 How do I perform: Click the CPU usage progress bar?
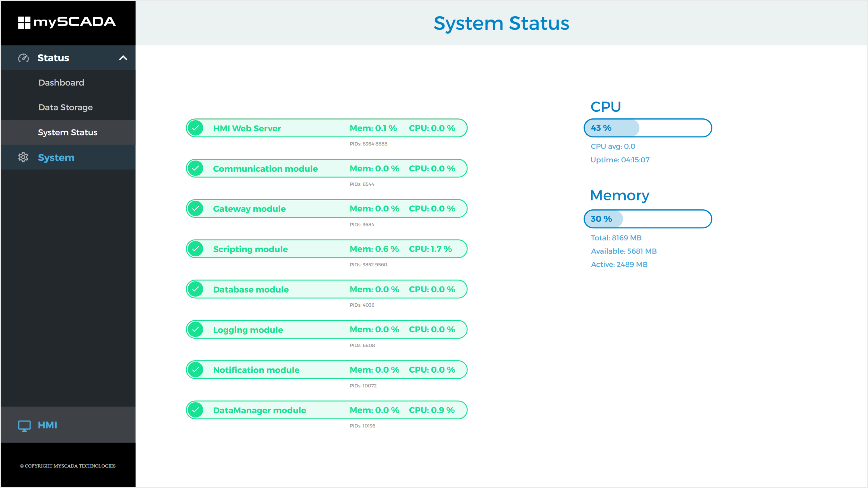click(648, 128)
